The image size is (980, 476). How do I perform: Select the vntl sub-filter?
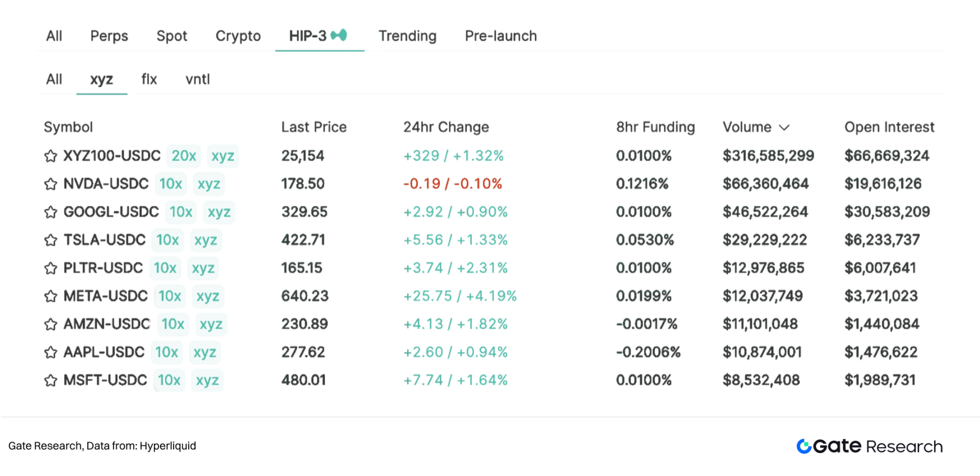coord(197,79)
